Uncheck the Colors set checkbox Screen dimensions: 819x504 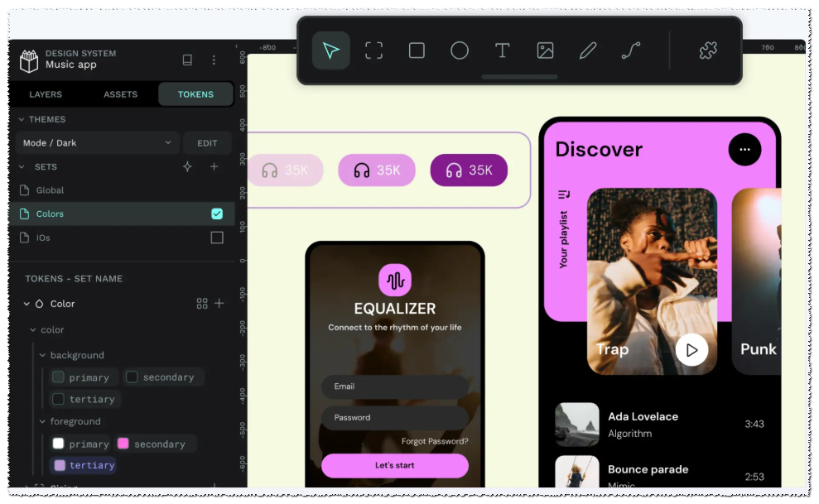pyautogui.click(x=217, y=214)
